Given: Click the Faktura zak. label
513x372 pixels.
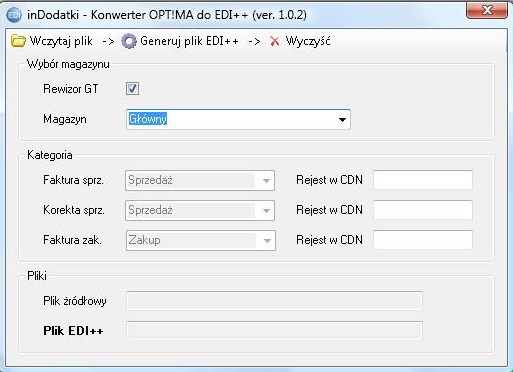Looking at the screenshot, I should [72, 240].
